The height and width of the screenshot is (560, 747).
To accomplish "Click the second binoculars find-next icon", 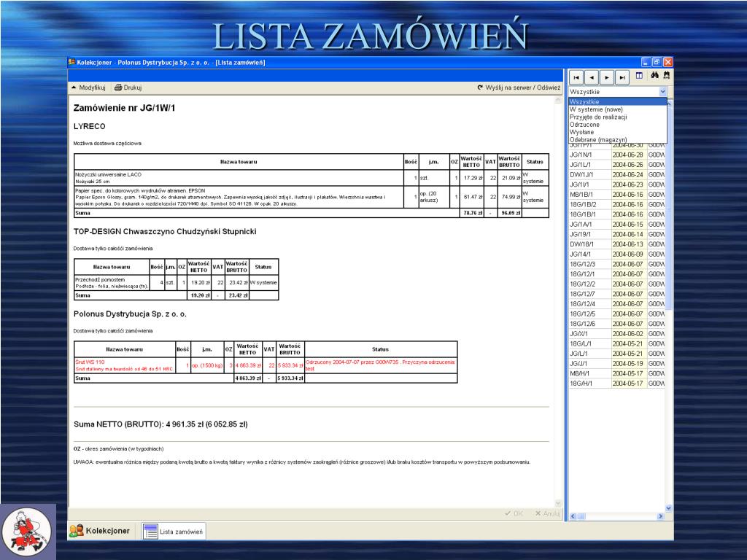I will [667, 76].
